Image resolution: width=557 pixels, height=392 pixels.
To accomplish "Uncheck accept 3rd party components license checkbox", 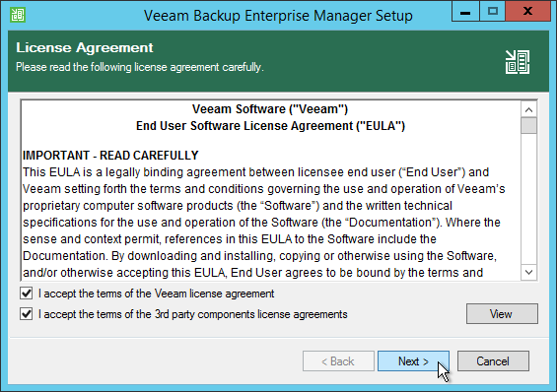I will coord(27,314).
